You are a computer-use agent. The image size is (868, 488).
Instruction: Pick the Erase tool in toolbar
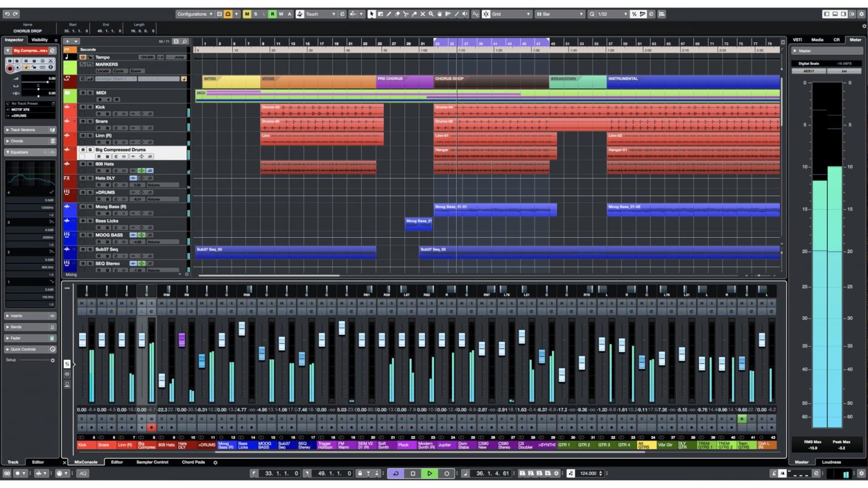point(397,14)
